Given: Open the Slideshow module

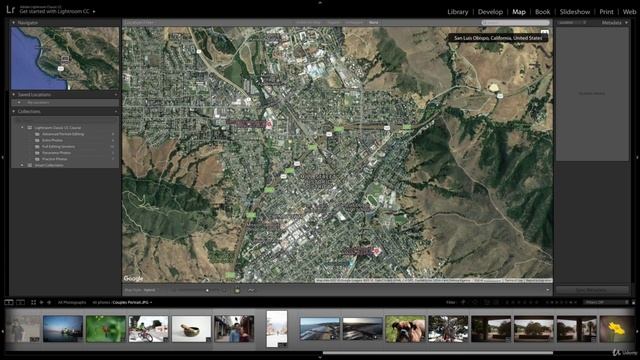Looking at the screenshot, I should 575,12.
